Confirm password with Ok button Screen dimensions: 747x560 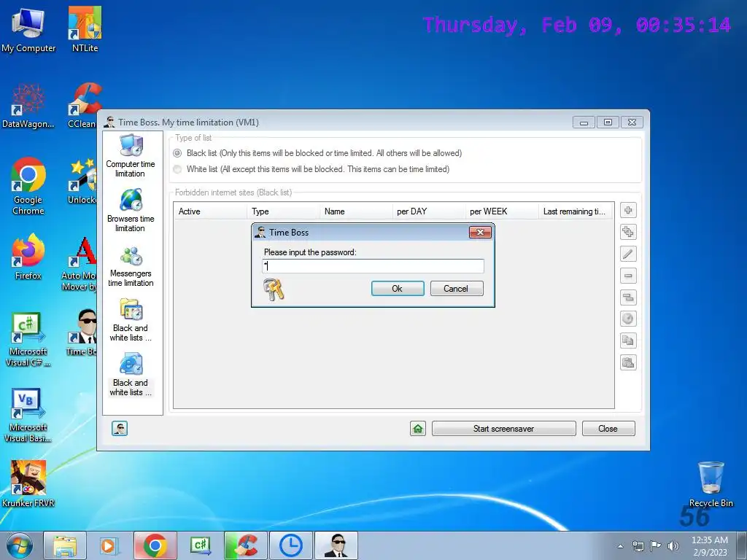coord(398,289)
